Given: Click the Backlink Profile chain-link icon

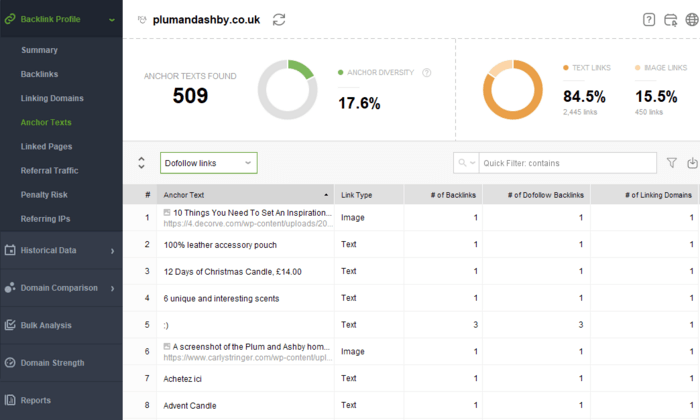Looking at the screenshot, I should pos(9,19).
